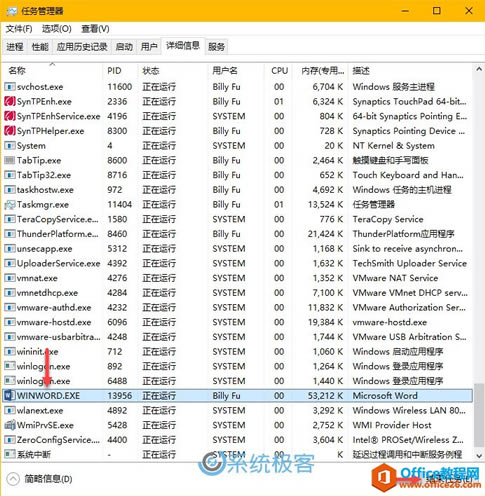Click the 13,524 K memory value
Viewport: 485px width, 496px height.
[326, 205]
